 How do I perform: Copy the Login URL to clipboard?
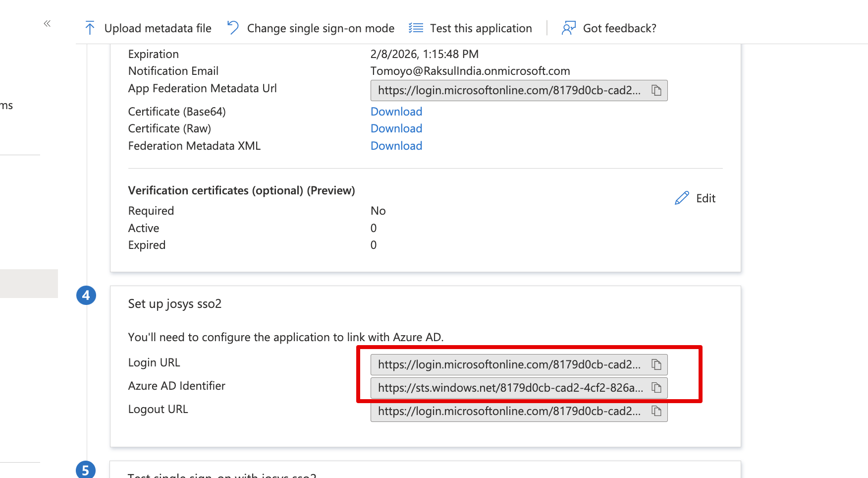tap(656, 364)
